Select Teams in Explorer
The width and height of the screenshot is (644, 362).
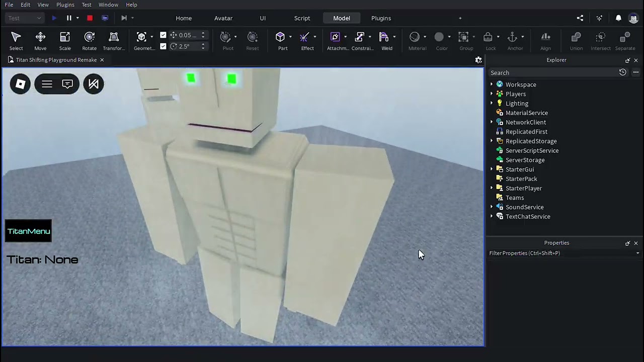515,198
